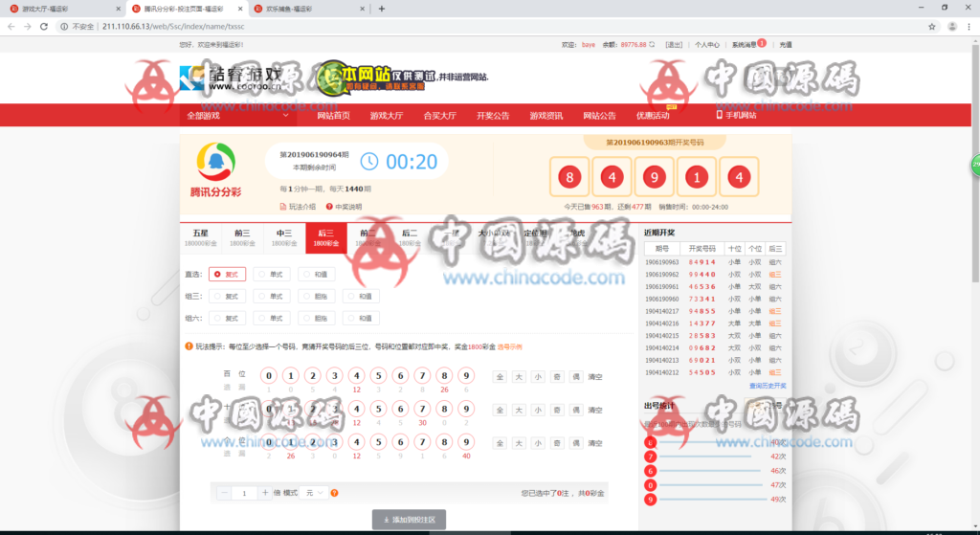
Task: Select 组三 胆拖 radio option
Action: coord(316,297)
